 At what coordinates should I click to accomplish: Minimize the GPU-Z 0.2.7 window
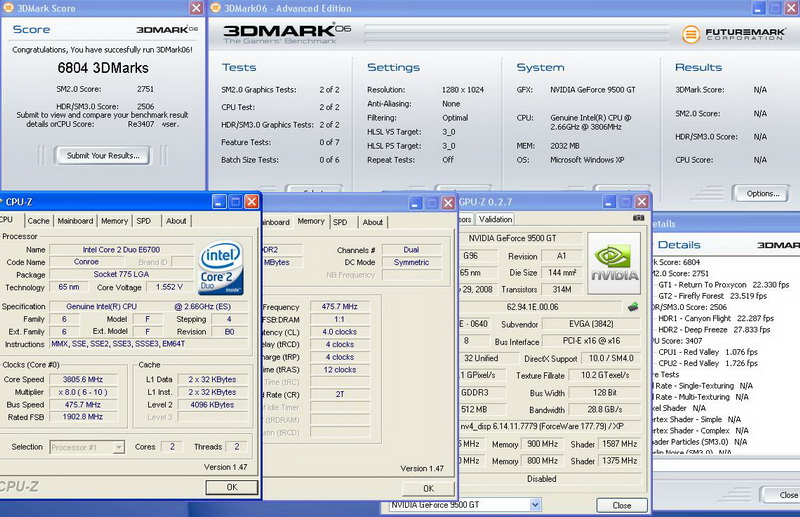click(609, 202)
